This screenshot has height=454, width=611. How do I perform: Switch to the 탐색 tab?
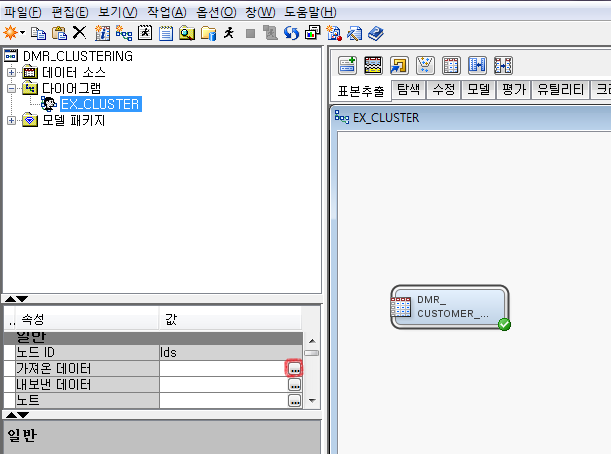pyautogui.click(x=408, y=90)
